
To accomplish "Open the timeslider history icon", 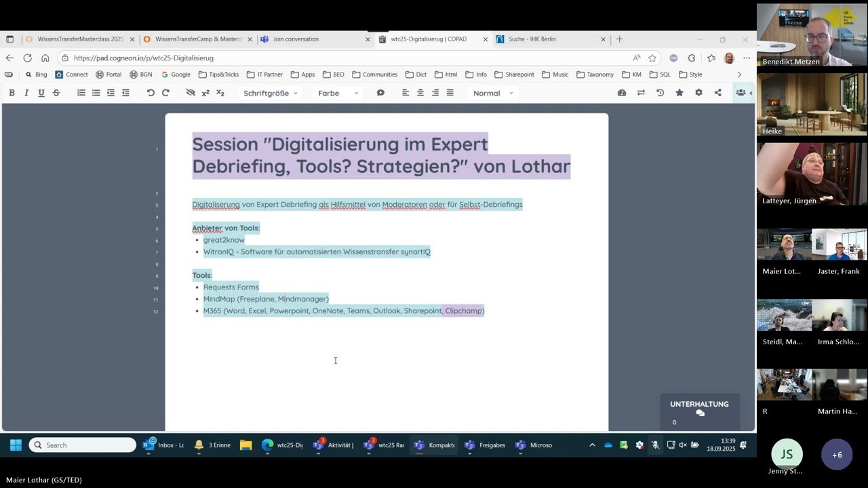I will (x=660, y=93).
